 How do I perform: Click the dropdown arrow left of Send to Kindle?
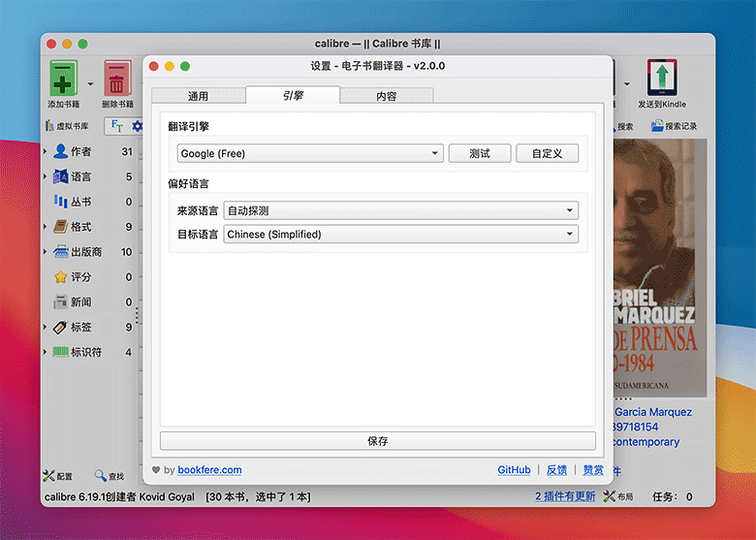[x=627, y=84]
